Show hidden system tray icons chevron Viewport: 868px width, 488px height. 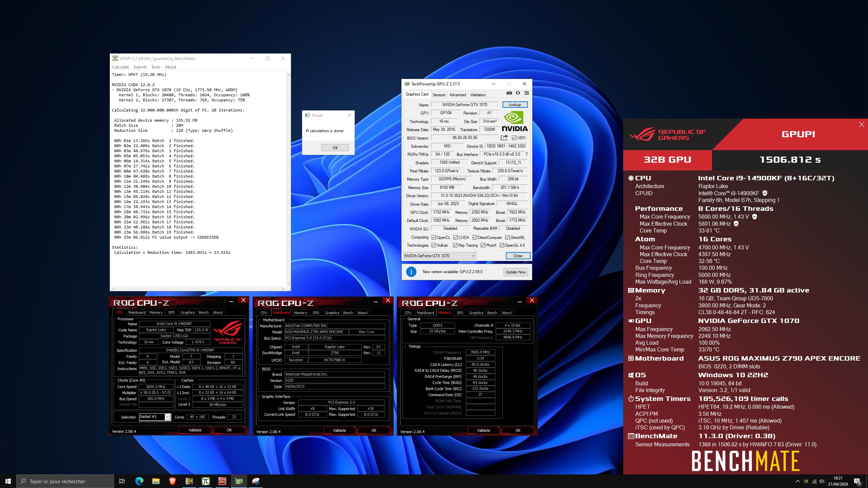797,481
